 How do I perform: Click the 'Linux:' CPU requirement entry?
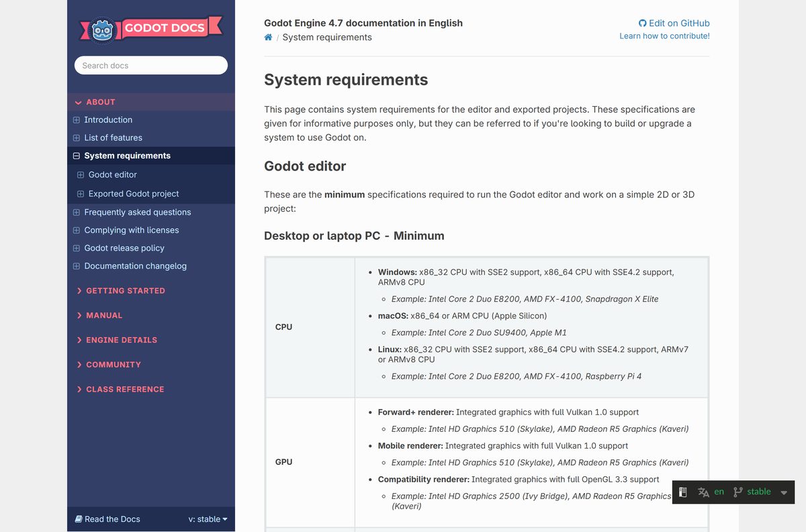533,355
